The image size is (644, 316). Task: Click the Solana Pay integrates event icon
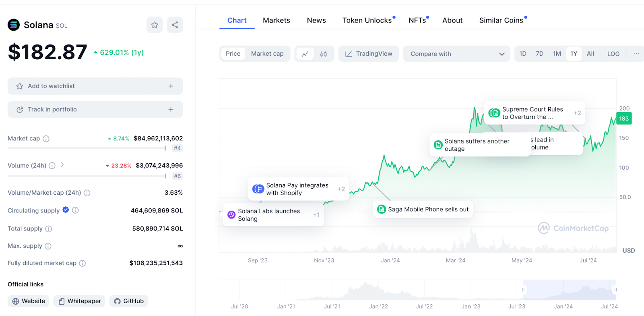coord(258,189)
